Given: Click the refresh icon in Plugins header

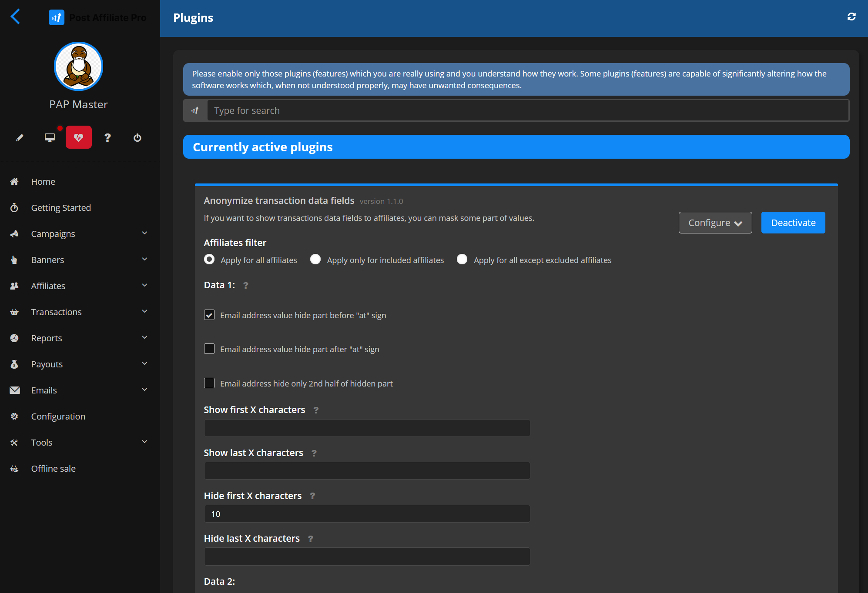Looking at the screenshot, I should (851, 17).
